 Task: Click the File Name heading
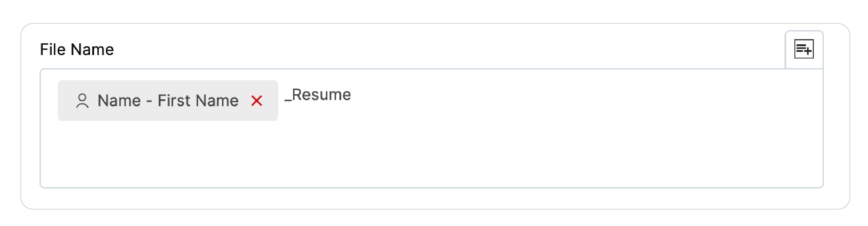tap(77, 49)
